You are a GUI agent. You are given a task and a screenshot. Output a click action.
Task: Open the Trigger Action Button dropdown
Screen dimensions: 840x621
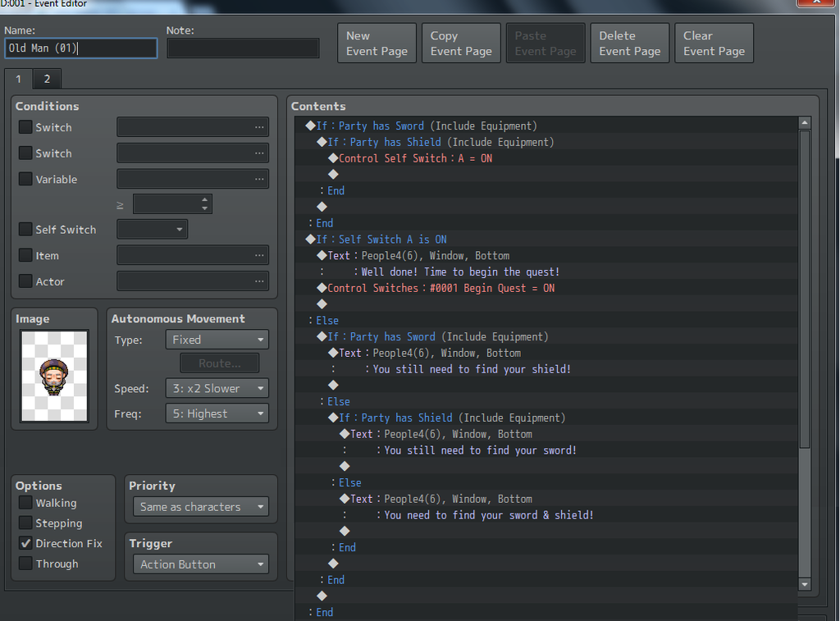tap(201, 564)
